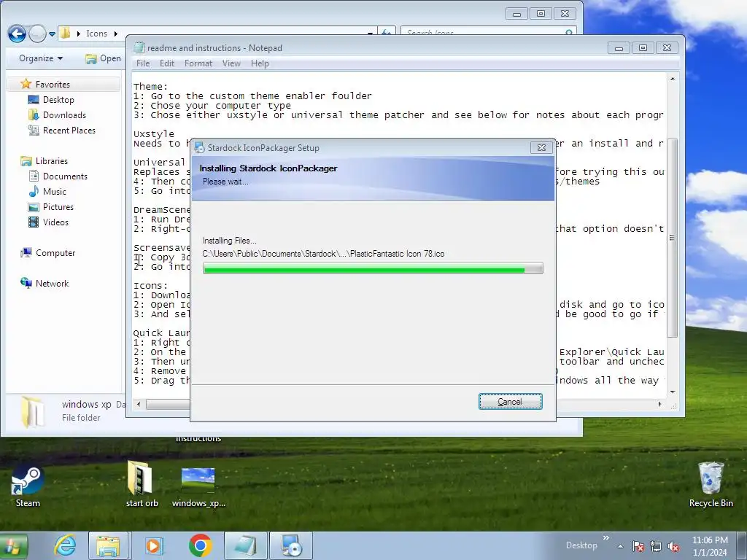This screenshot has height=560, width=747.
Task: Click Notepad horizontal scroll right arrow
Action: [659, 404]
